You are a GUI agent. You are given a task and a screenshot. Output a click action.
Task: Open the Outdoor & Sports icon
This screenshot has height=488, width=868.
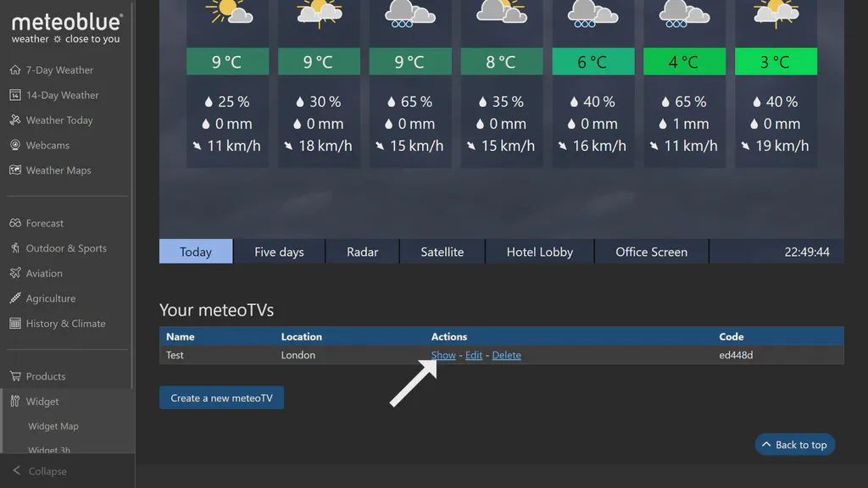coord(15,248)
